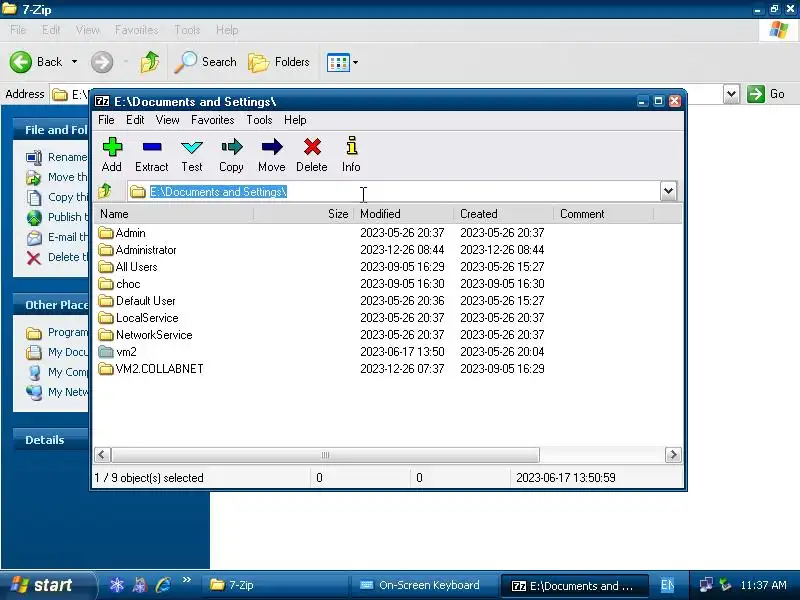Click the Go button in Explorer address bar
The image size is (800, 600).
coord(766,94)
